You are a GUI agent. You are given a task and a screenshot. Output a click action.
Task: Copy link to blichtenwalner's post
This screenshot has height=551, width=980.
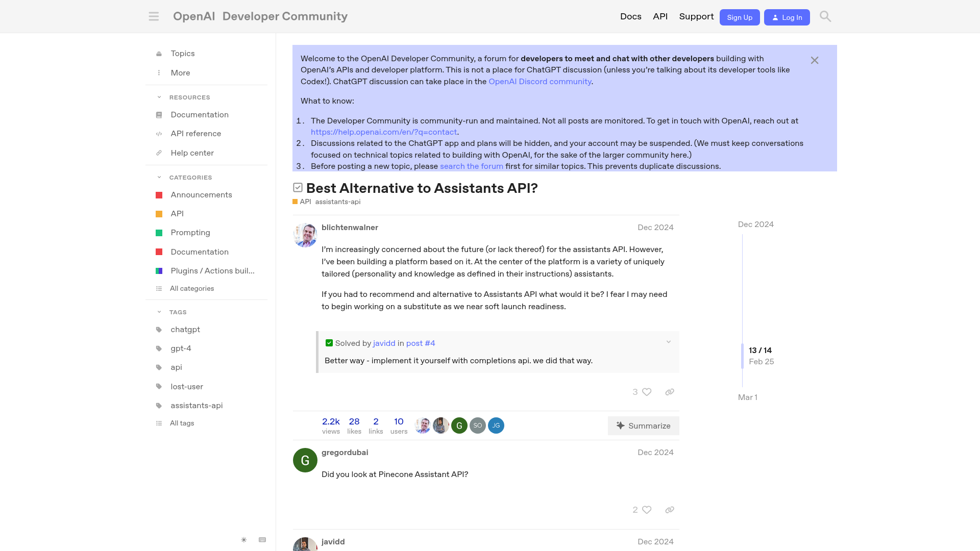pos(670,392)
